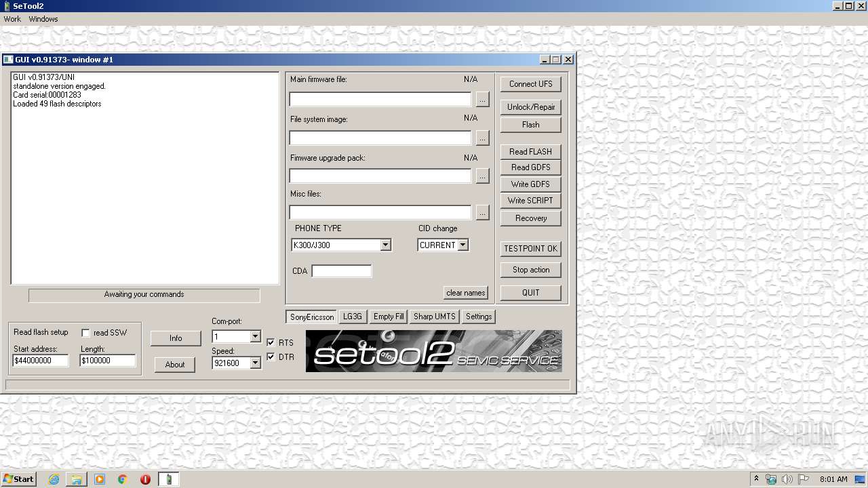Browse for misc files
The height and width of the screenshot is (488, 868).
click(482, 213)
